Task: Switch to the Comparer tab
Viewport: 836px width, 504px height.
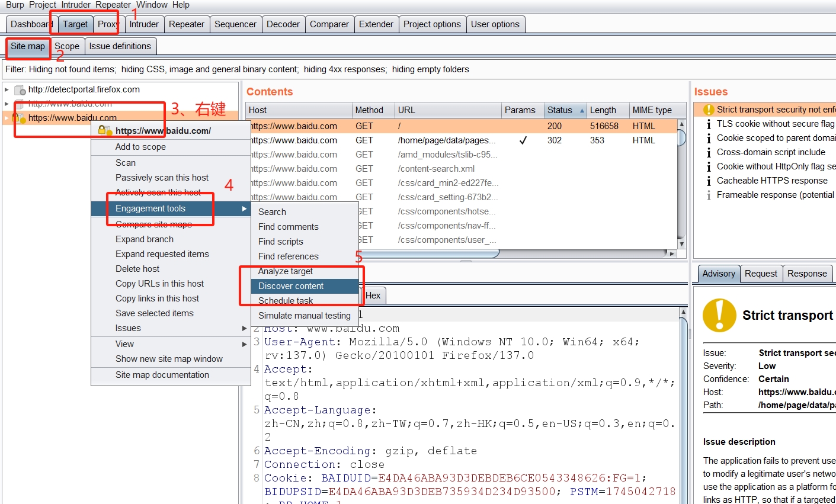Action: 329,24
